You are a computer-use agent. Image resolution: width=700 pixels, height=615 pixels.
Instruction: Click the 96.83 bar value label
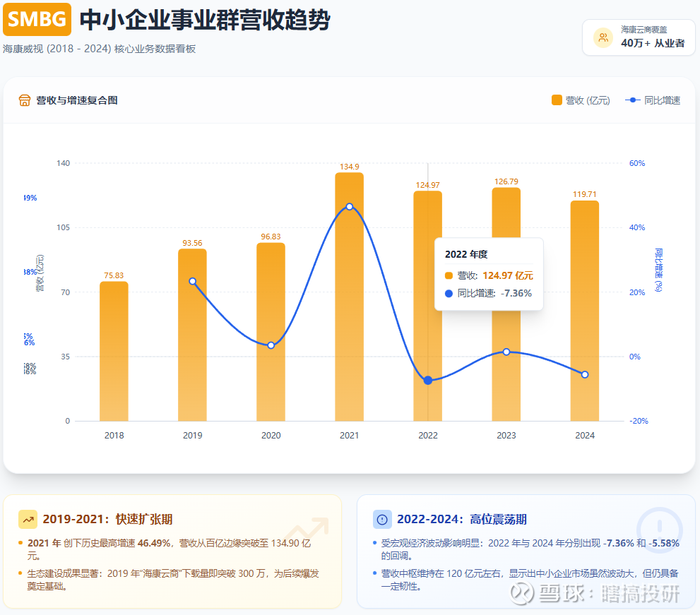[271, 237]
